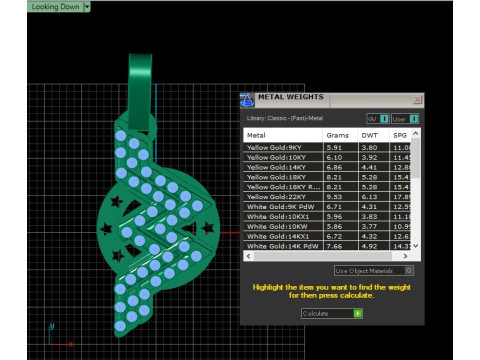The height and width of the screenshot is (360, 480).
Task: Click horizontal scrollbar right arrow
Action: [x=405, y=256]
